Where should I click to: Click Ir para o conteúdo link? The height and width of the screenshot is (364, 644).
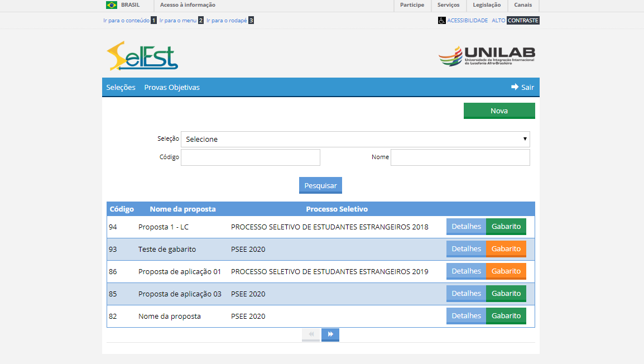click(x=126, y=21)
